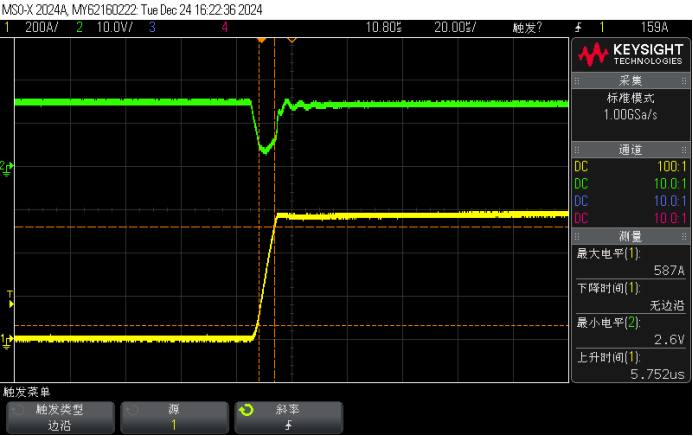693x436 pixels.
Task: Toggle channel 3 in the status bar
Action: coord(152,27)
